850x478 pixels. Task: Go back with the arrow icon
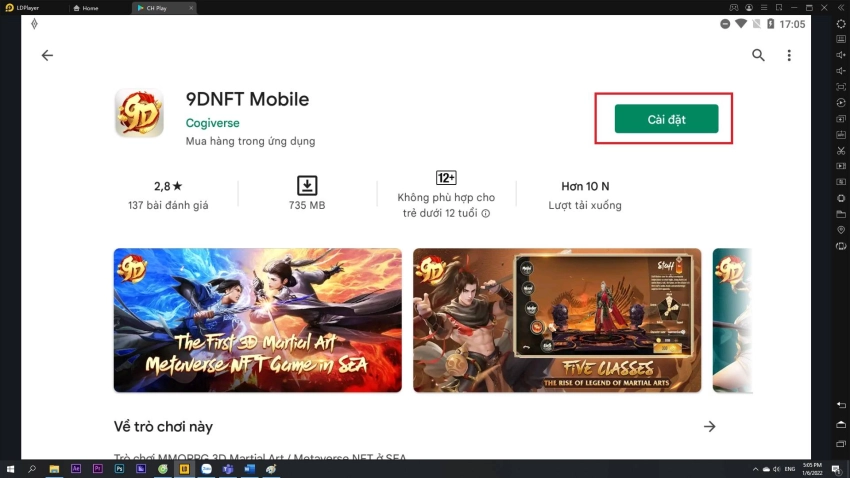click(47, 55)
